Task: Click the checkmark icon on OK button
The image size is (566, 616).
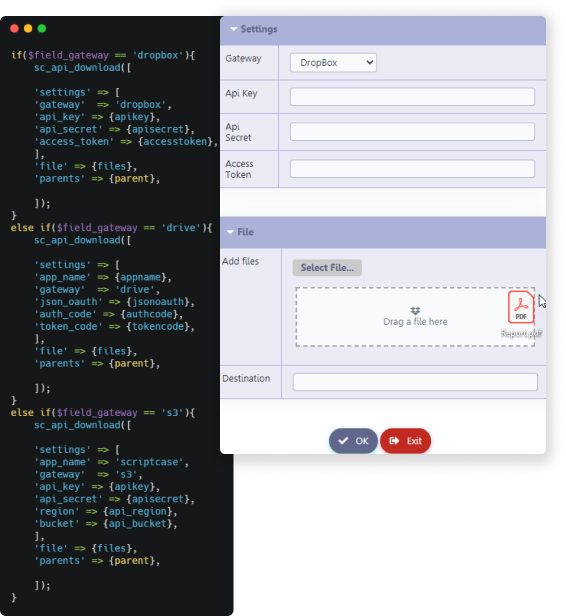Action: pos(343,441)
